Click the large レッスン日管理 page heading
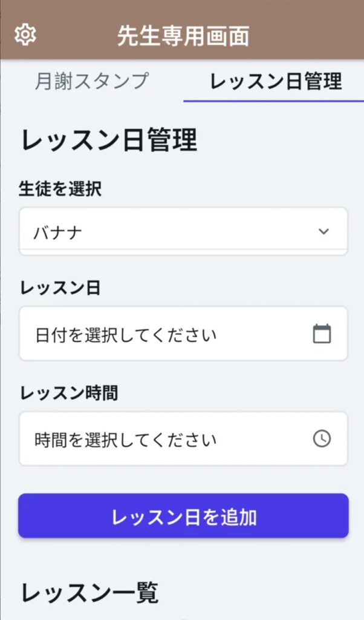 point(109,140)
